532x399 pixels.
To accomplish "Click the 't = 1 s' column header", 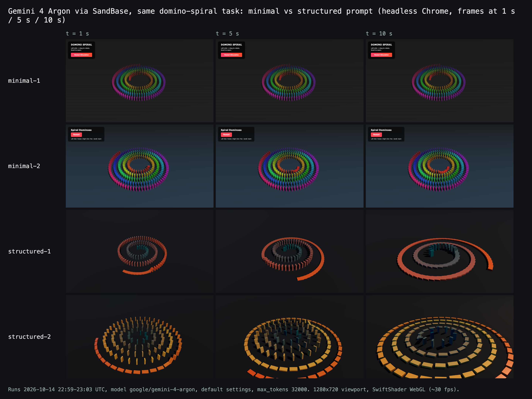I will coord(77,34).
